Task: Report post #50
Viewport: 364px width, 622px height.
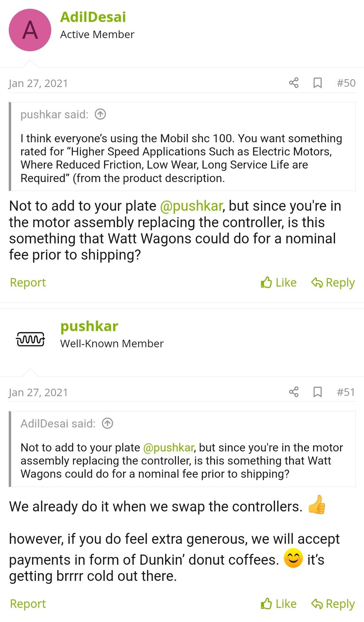Action: pos(27,282)
